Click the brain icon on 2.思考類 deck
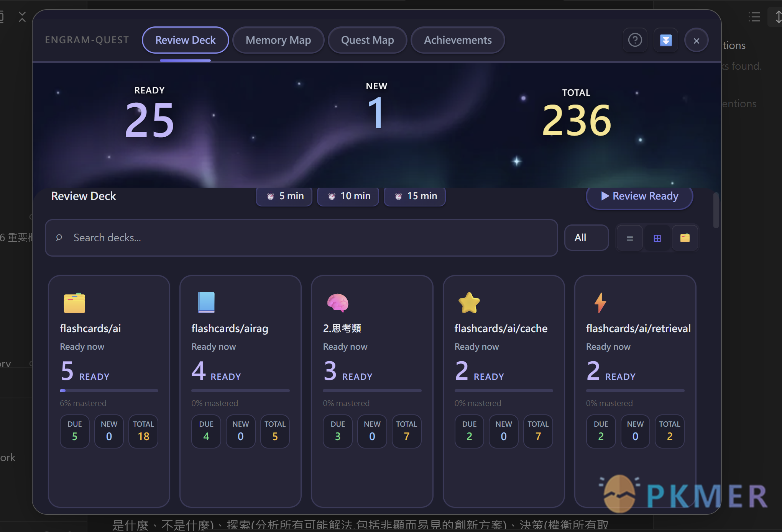782x532 pixels. [338, 303]
